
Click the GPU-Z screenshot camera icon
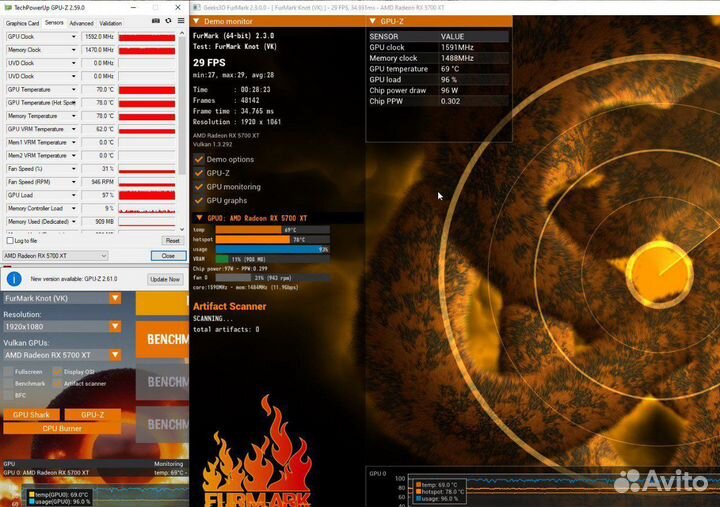click(156, 21)
